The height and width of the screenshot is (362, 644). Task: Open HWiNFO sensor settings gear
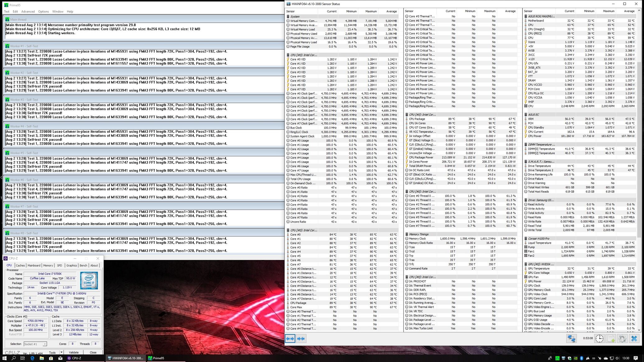pos(622,339)
